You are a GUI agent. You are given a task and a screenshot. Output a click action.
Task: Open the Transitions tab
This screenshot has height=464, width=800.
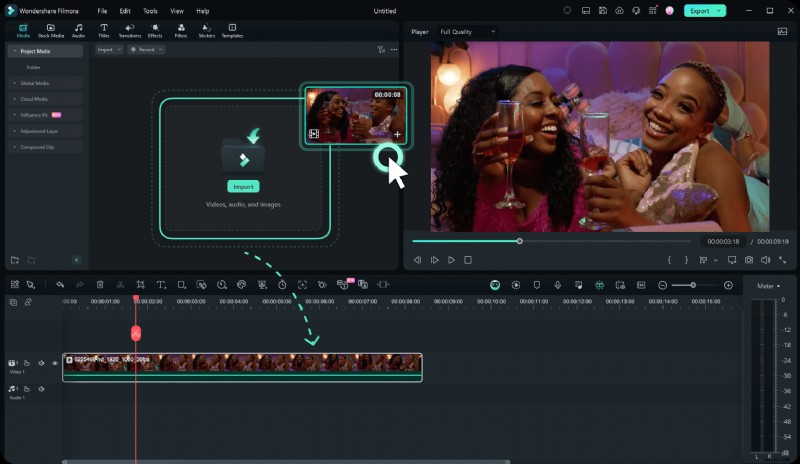(129, 30)
